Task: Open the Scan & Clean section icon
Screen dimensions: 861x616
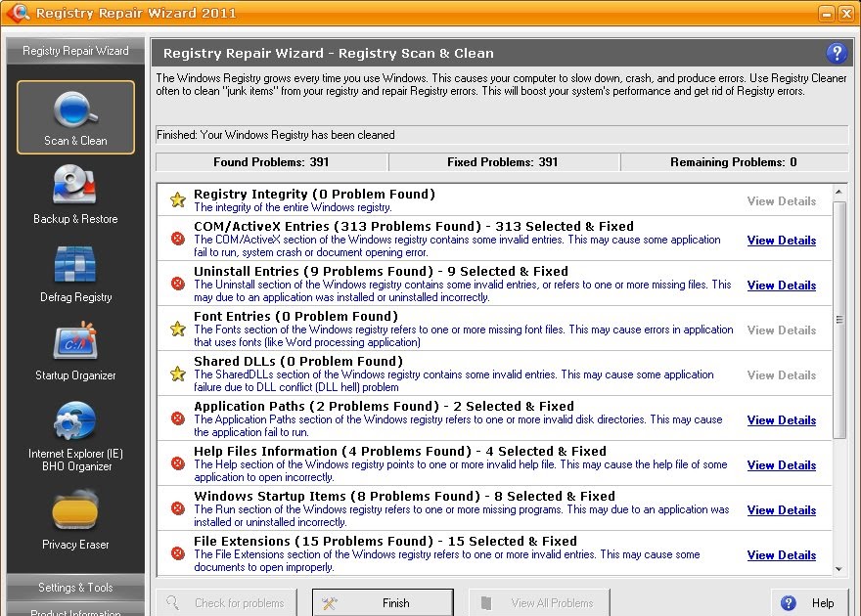Action: [x=75, y=110]
